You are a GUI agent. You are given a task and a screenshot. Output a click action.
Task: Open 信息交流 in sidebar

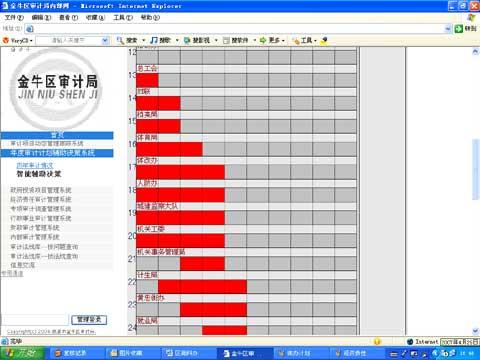click(x=22, y=265)
